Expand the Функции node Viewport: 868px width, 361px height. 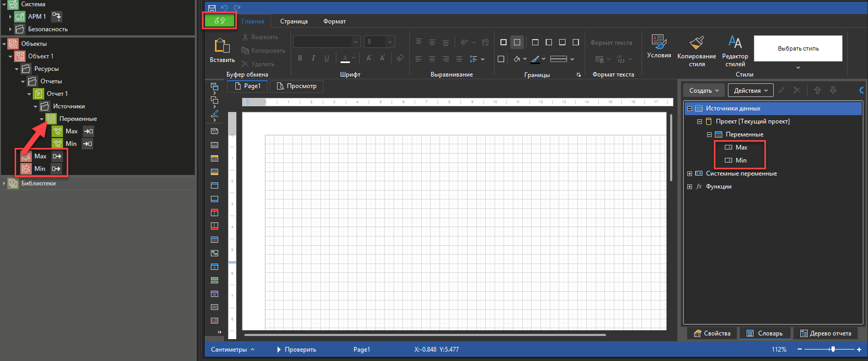[690, 186]
